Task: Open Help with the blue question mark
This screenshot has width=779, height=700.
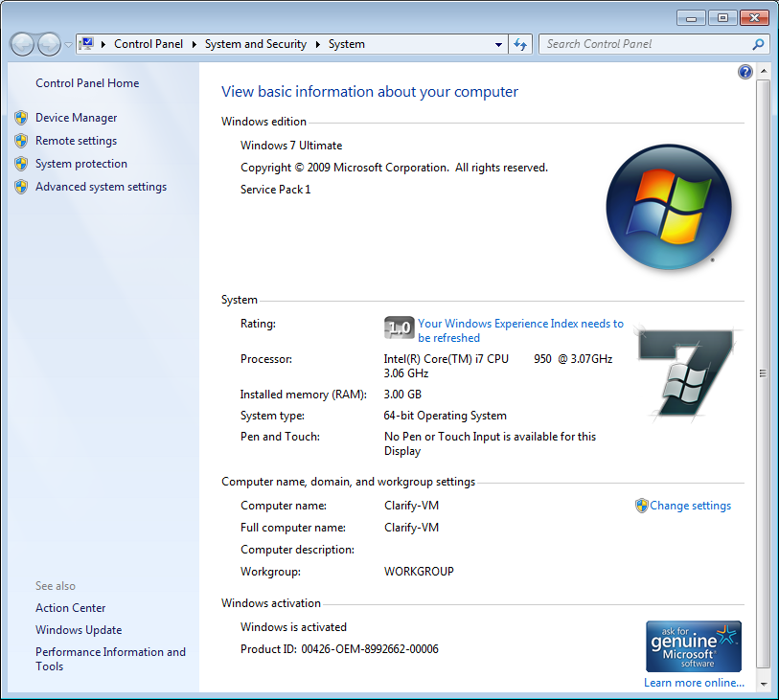Action: [745, 72]
